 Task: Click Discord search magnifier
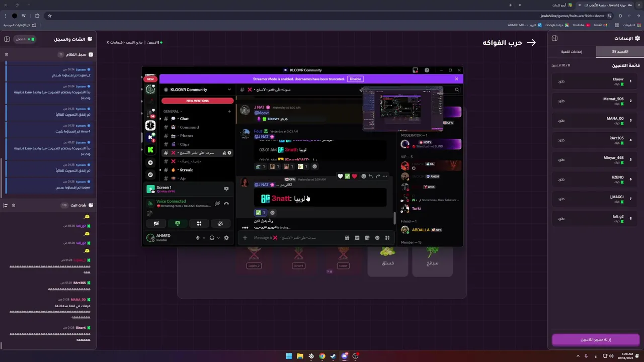point(457,89)
